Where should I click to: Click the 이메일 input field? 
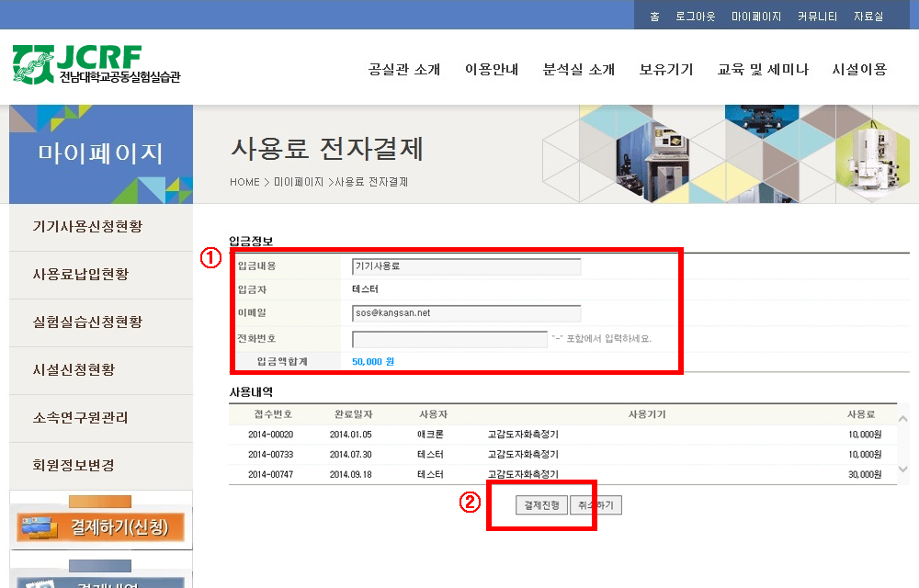point(466,313)
